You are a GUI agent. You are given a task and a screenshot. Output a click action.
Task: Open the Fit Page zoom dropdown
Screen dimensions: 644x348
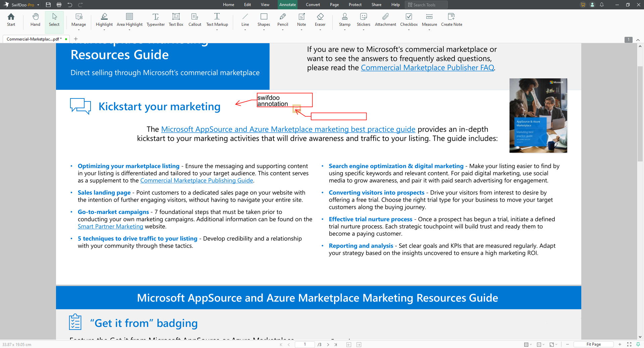pos(594,344)
